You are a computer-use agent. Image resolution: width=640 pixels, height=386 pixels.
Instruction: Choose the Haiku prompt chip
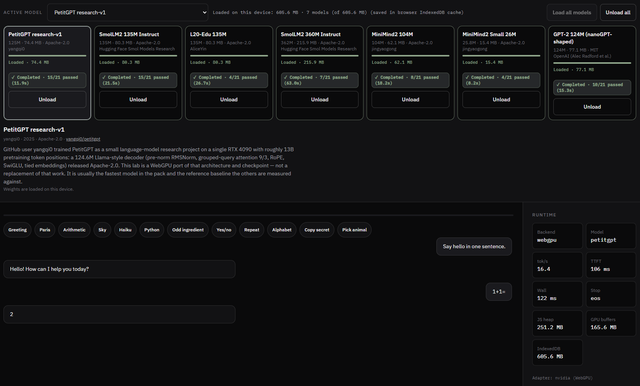point(125,230)
